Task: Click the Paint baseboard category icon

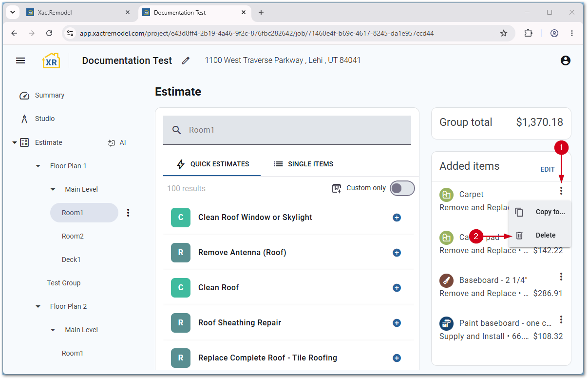Action: [x=446, y=323]
